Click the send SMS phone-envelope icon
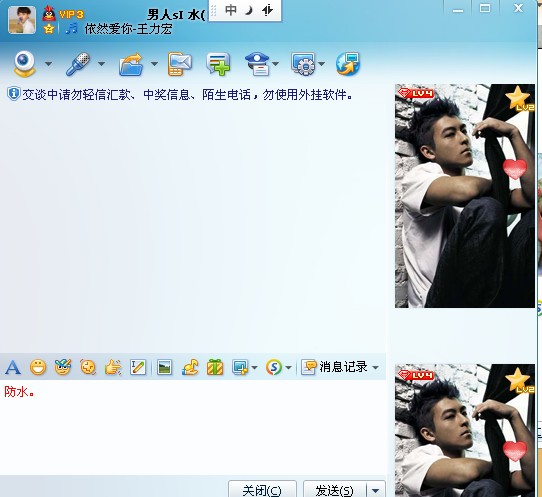 click(x=180, y=64)
